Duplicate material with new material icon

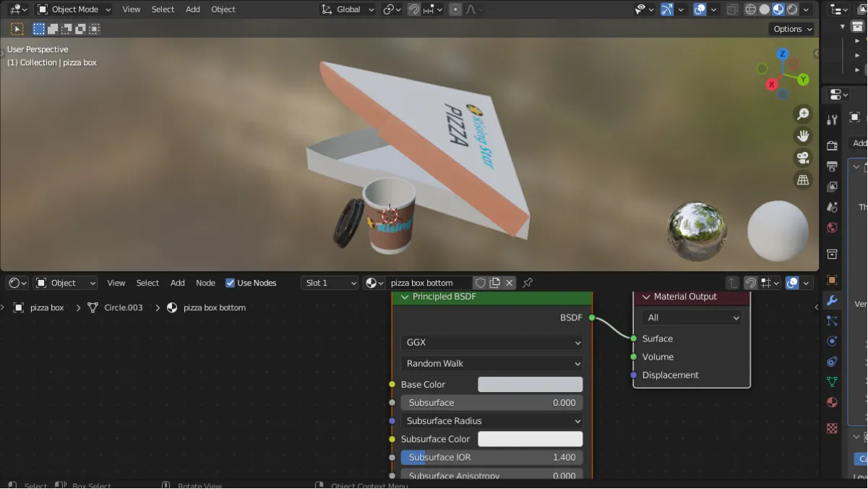coord(495,283)
